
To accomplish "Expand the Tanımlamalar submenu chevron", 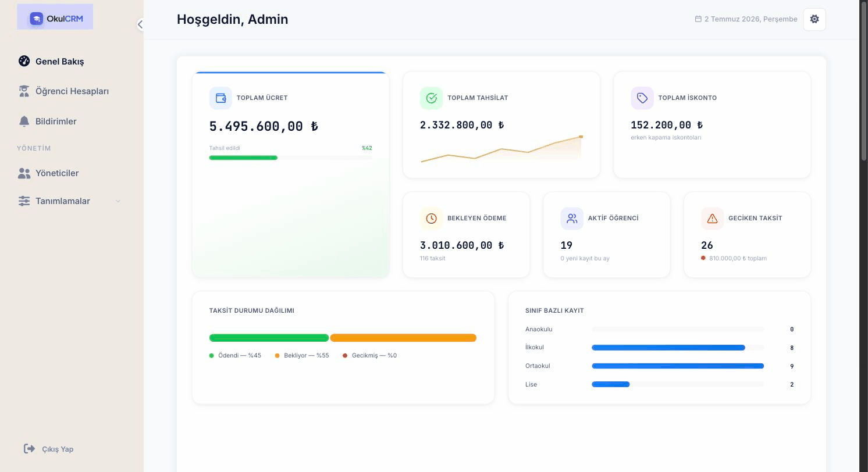I will point(118,201).
